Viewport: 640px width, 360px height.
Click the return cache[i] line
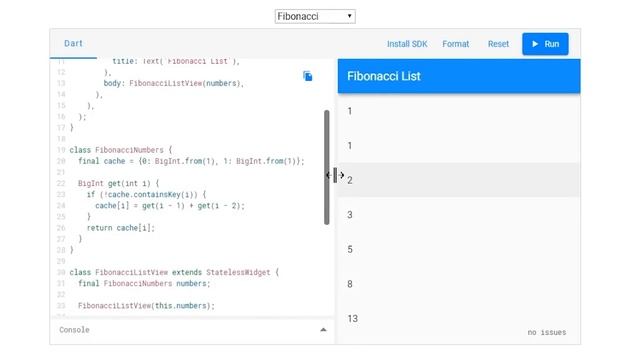click(121, 228)
